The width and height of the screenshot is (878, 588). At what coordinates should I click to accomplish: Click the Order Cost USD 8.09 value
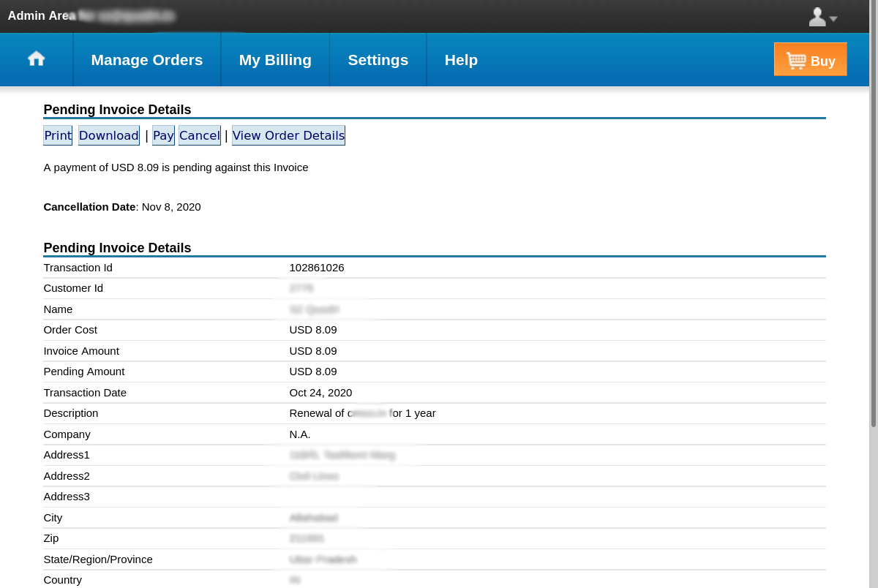pyautogui.click(x=313, y=330)
